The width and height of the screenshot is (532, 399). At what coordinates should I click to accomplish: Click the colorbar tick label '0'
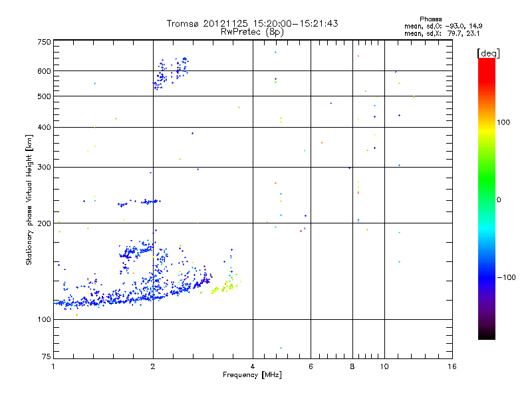click(x=499, y=200)
